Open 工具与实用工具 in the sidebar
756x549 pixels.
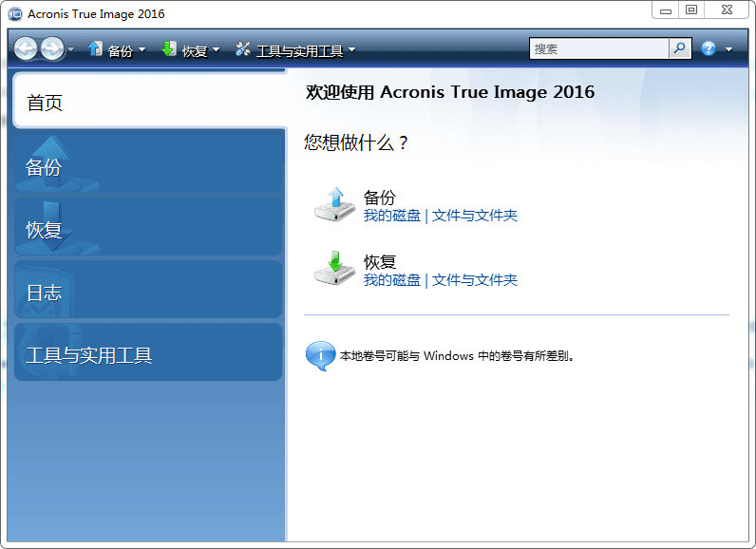pos(148,355)
